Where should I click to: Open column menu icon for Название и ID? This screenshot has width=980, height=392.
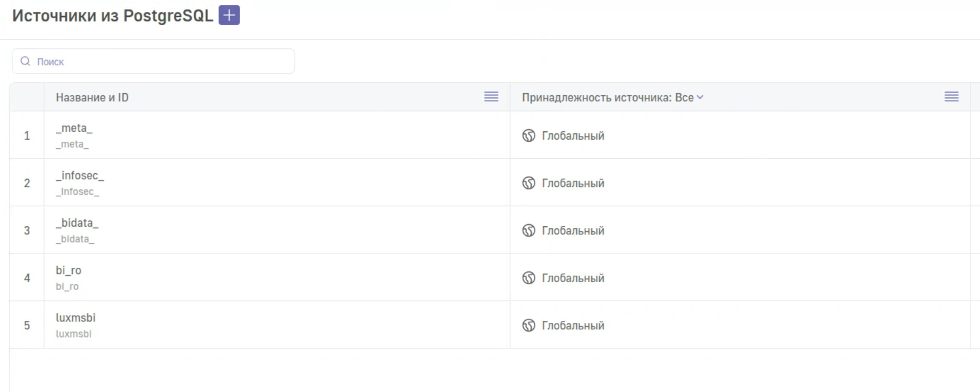(491, 97)
